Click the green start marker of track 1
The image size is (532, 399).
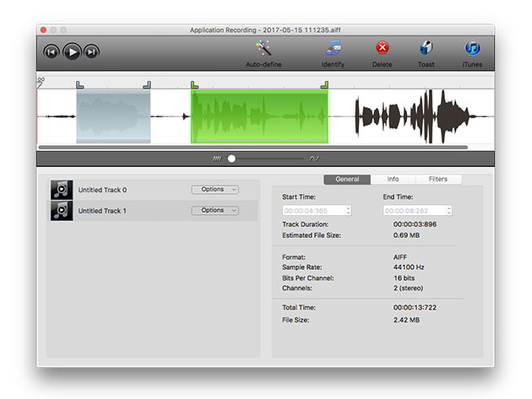pyautogui.click(x=194, y=84)
